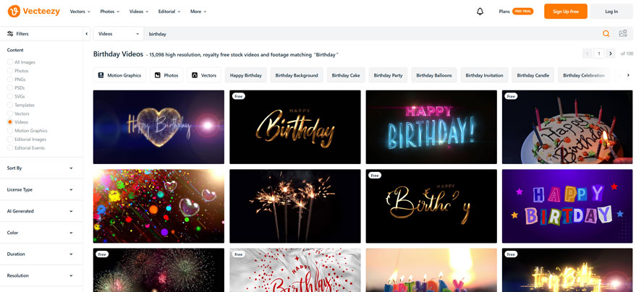Viewport: 644px width, 292px height.
Task: Click the Filters sliders icon
Action: 10,34
